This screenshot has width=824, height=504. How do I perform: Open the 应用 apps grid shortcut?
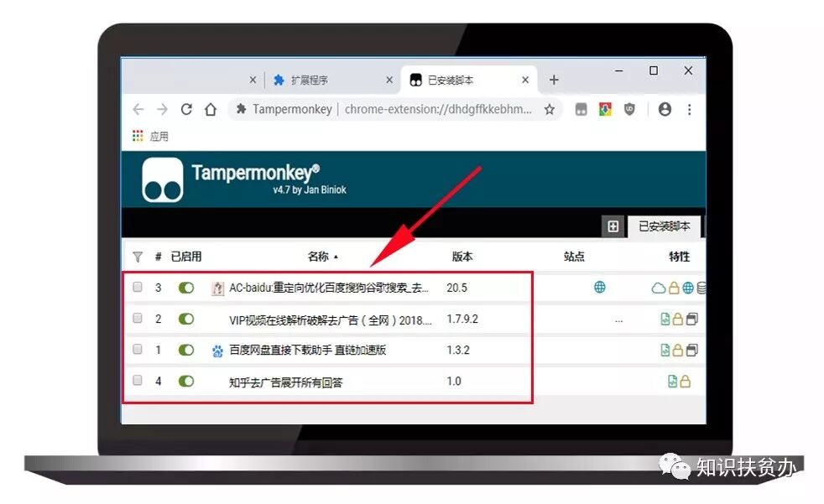[x=151, y=137]
